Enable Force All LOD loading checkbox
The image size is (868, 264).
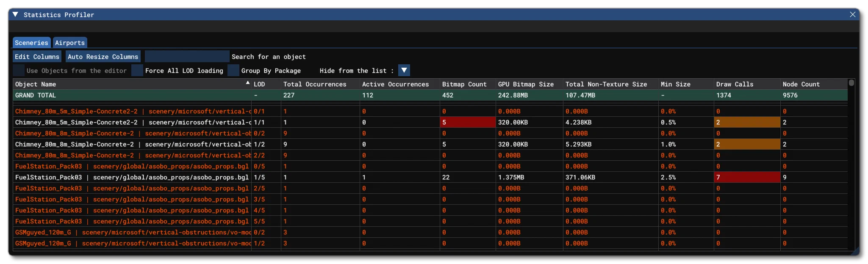(x=137, y=71)
